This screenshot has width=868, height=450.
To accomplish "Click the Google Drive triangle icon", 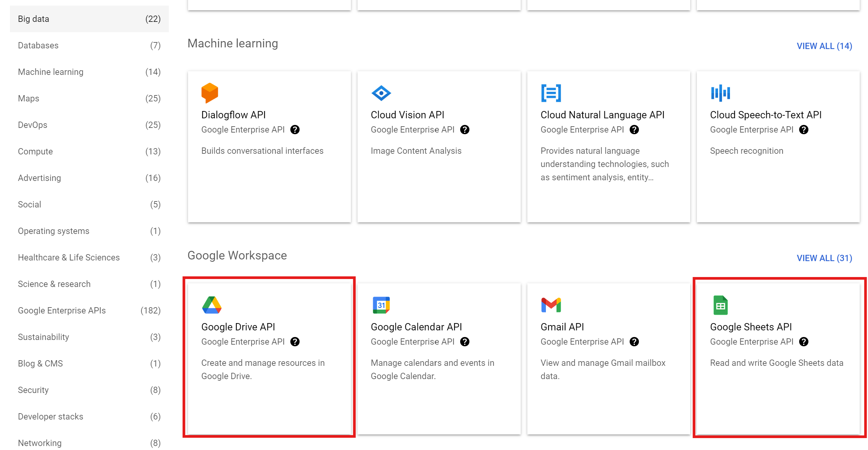I will 212,305.
